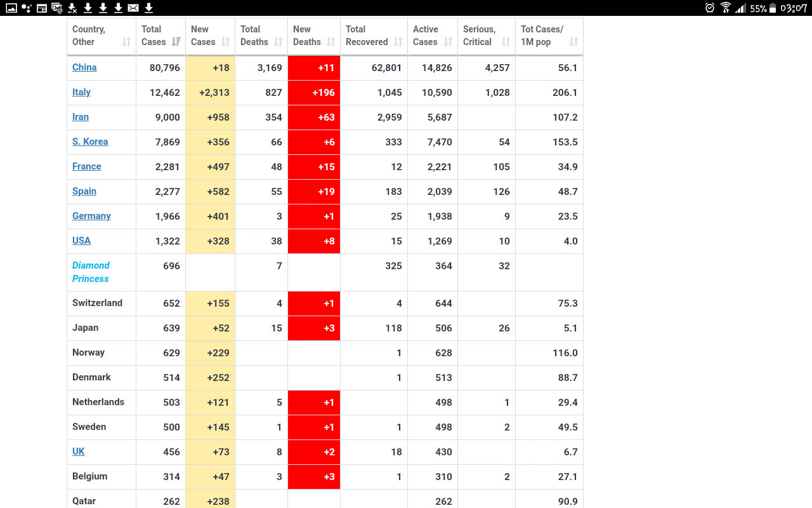Open the Italy country link
Screen dimensions: 812x508
click(81, 92)
